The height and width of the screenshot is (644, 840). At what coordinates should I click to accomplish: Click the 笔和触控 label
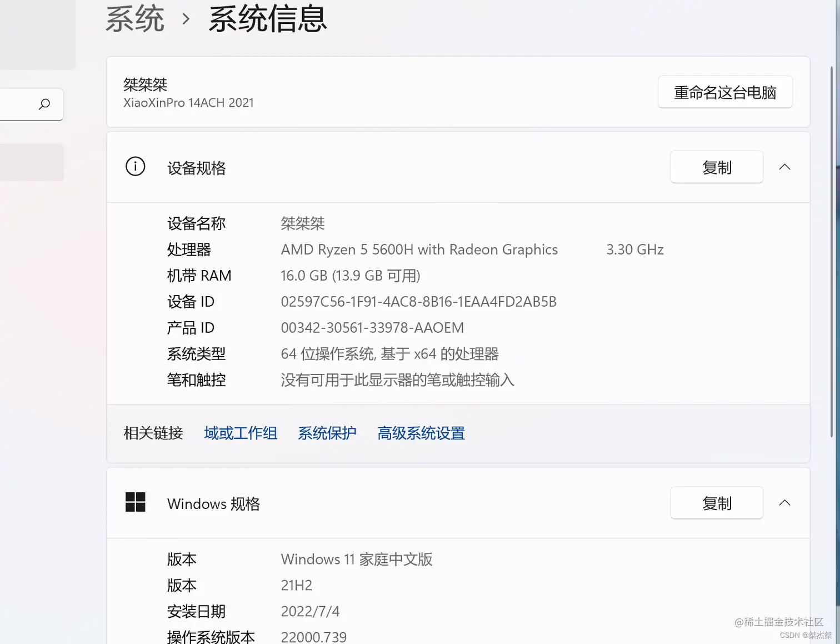pos(197,380)
